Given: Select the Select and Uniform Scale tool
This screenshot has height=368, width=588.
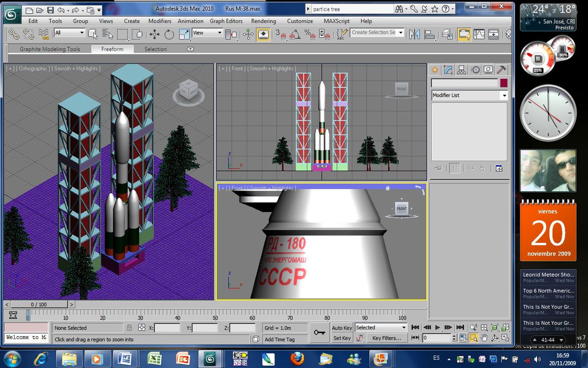Looking at the screenshot, I should point(184,34).
